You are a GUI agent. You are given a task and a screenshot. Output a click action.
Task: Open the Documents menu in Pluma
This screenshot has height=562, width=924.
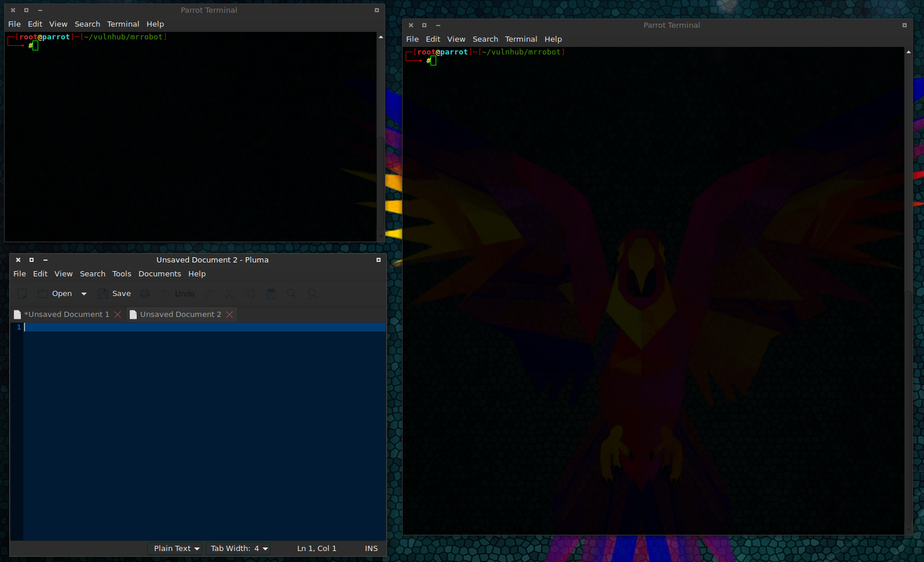pos(160,274)
